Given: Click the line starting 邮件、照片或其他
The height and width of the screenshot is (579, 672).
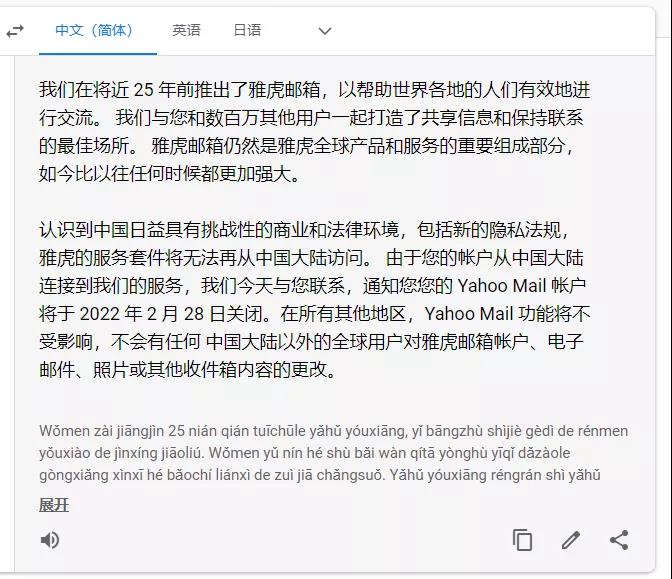Looking at the screenshot, I should 188,370.
